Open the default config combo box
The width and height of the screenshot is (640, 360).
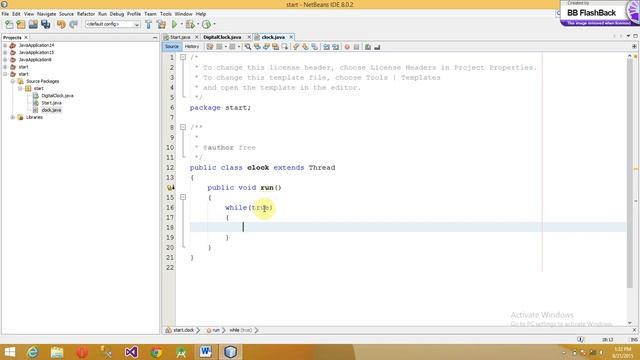[113, 24]
